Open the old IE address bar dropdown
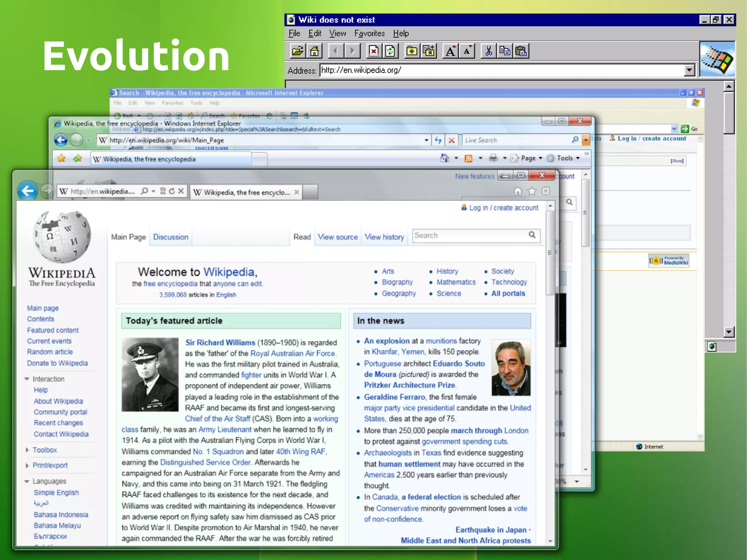 tap(689, 70)
